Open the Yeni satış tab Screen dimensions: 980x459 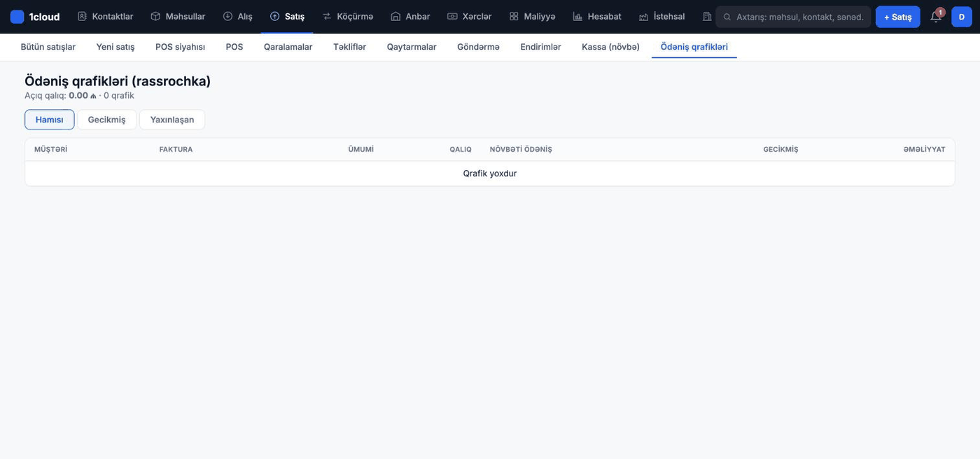(115, 47)
